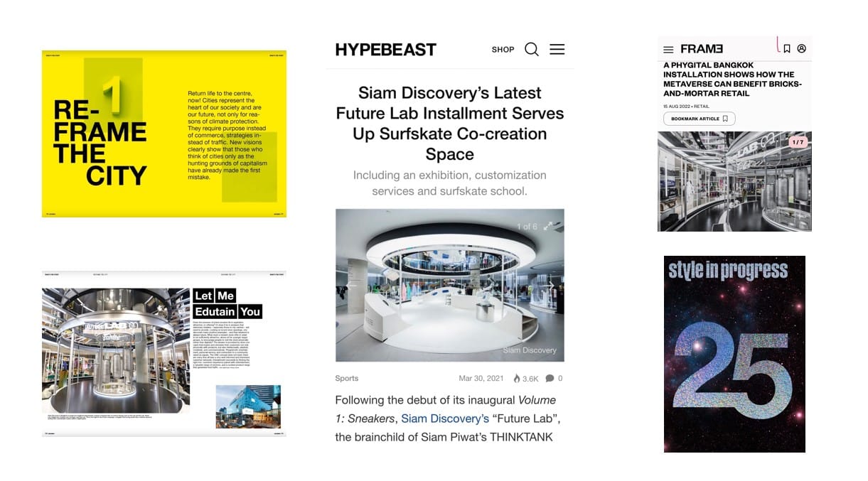
Task: Click the SHOP menu item
Action: coord(503,50)
